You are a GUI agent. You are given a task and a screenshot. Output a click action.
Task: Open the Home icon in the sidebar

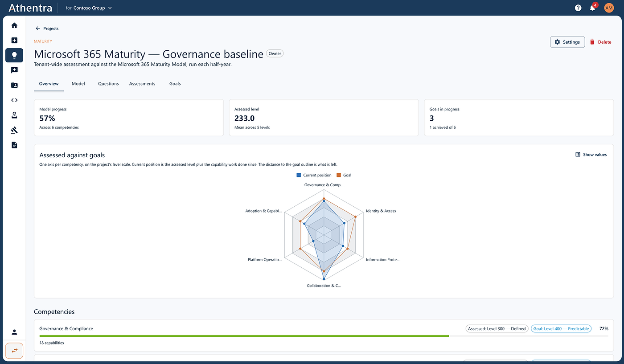tap(14, 25)
